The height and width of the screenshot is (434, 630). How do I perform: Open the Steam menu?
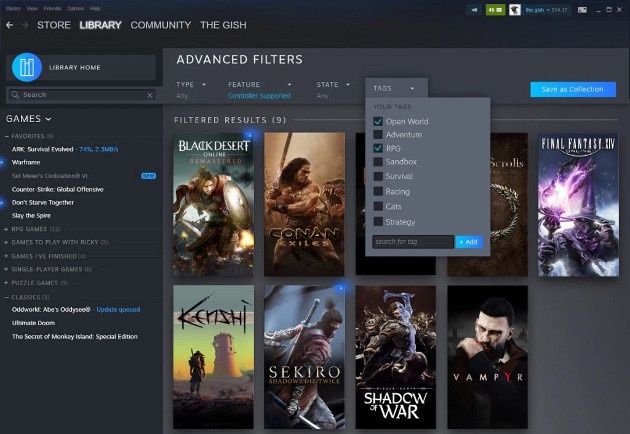point(13,8)
